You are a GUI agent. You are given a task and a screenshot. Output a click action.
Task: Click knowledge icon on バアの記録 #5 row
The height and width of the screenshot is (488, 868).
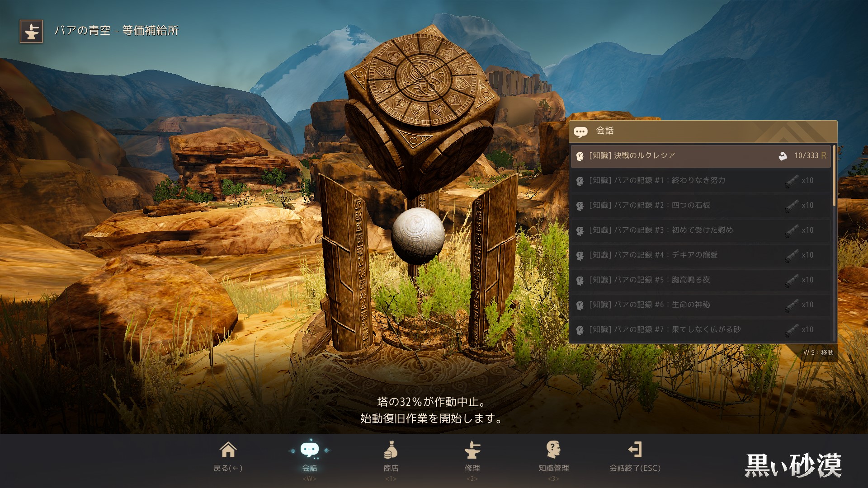[x=580, y=280]
